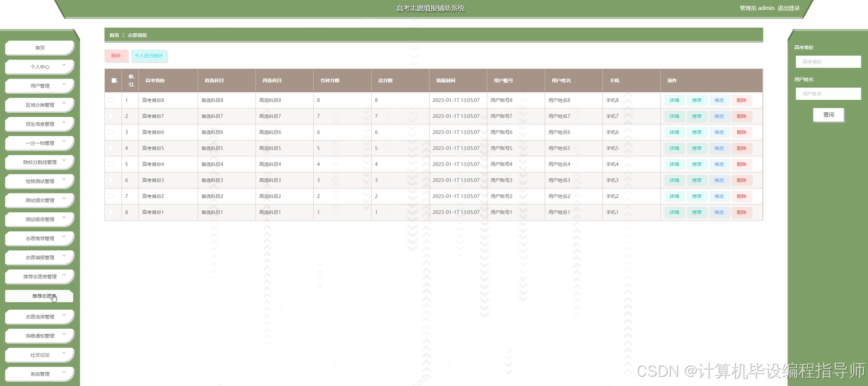This screenshot has height=386, width=868.
Task: Check the checkbox for row 高考省份6
Action: pos(111,132)
